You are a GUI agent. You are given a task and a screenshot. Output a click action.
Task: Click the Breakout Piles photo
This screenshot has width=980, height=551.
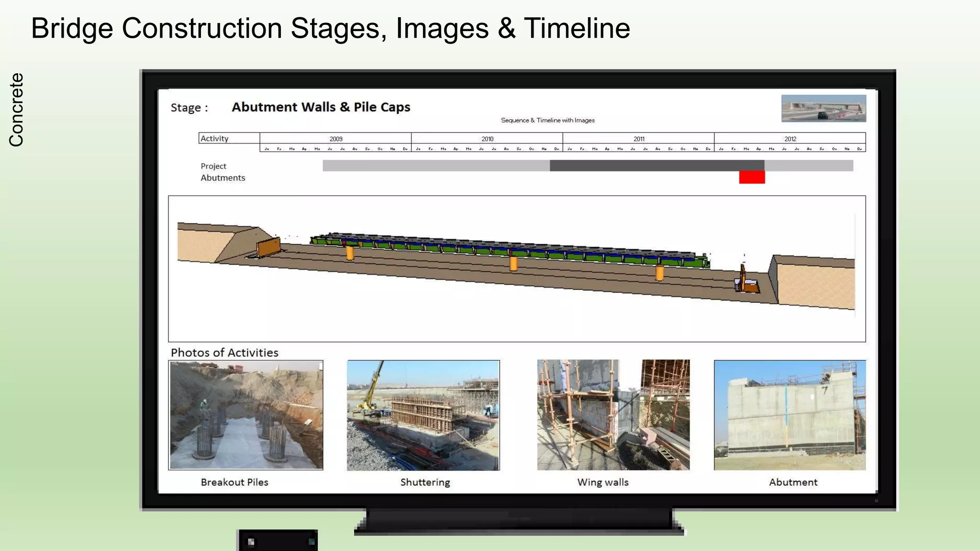(246, 415)
